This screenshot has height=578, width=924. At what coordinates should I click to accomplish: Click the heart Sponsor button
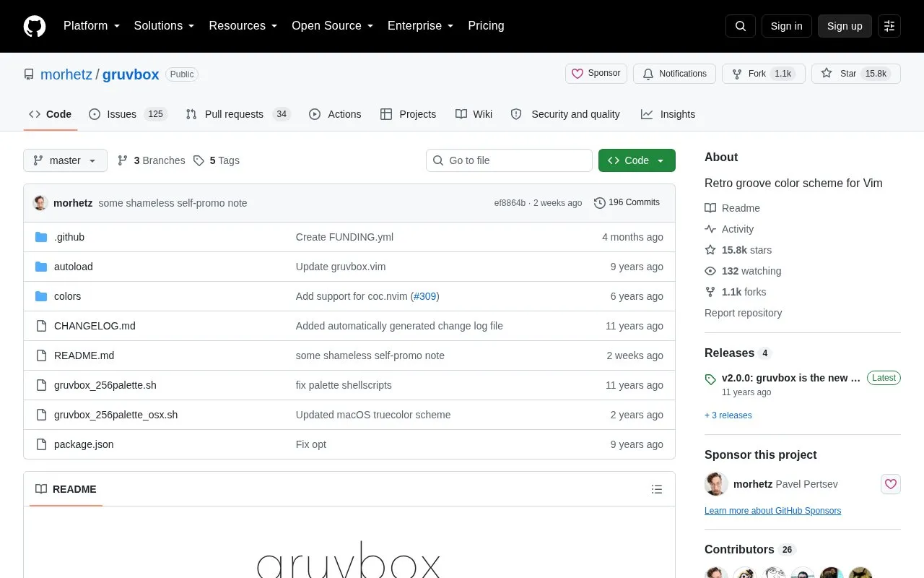coord(596,74)
